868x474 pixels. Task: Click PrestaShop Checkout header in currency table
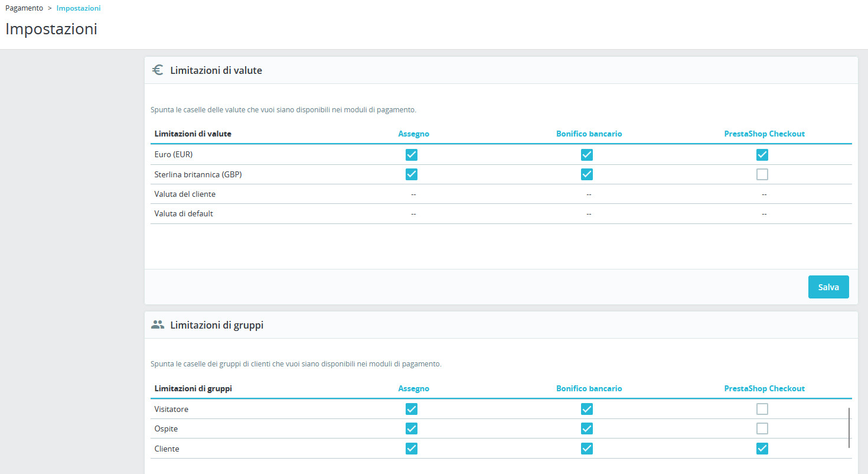pos(765,134)
